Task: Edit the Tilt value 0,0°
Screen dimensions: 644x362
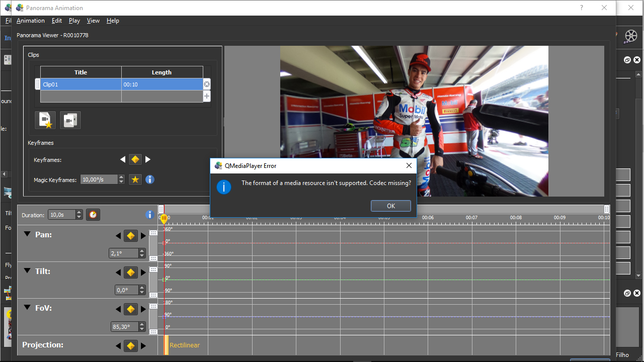Action: click(126, 290)
